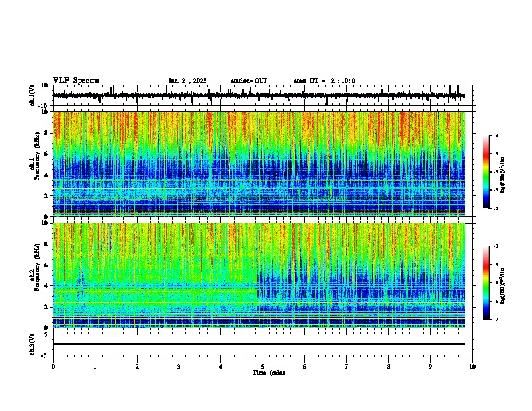Click time-axis tick label "6"
The height and width of the screenshot is (411, 532).
click(305, 367)
